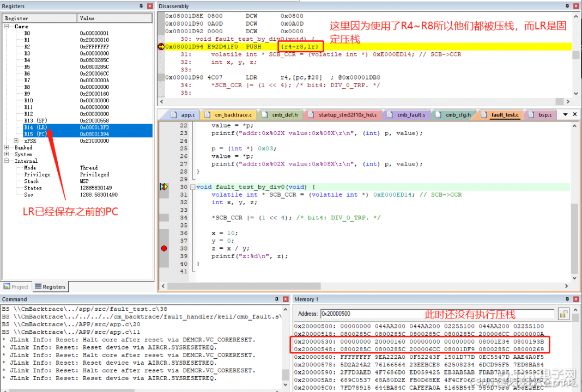Click the memory Address input field

point(437,314)
